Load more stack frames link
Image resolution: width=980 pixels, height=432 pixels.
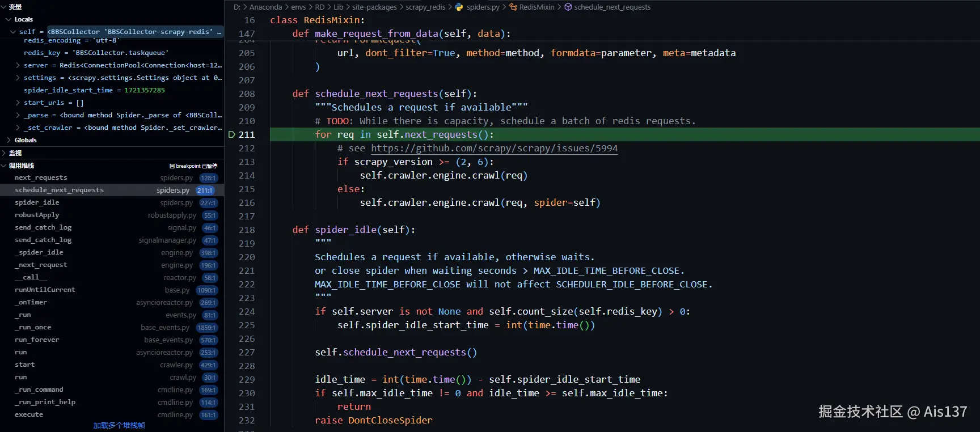click(x=119, y=425)
